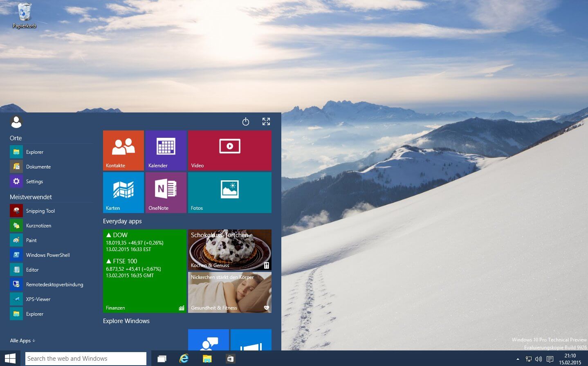Select Windows PowerShell in the list
Viewport: 588px width, 366px height.
coord(47,255)
